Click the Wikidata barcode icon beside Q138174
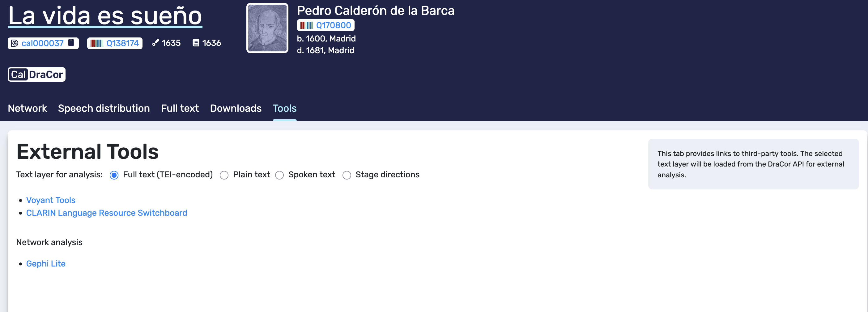868x312 pixels. [97, 43]
